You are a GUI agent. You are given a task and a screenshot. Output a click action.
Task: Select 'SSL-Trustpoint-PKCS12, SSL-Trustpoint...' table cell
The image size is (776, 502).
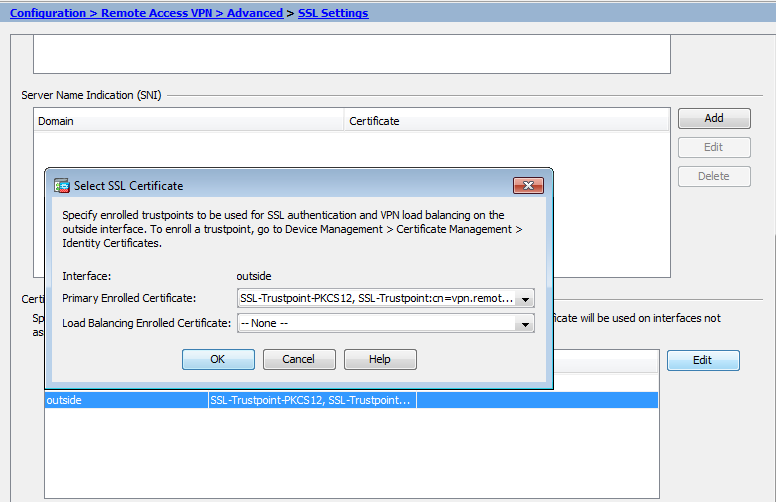pyautogui.click(x=312, y=400)
